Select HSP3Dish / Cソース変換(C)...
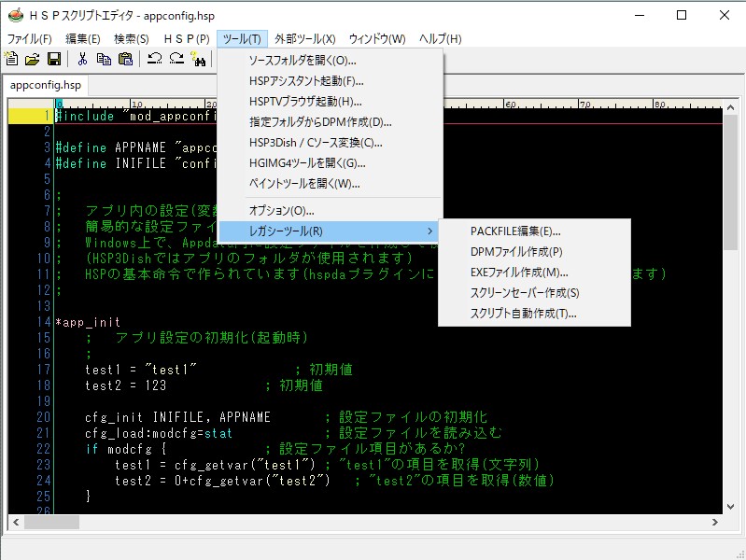This screenshot has height=560, width=746. (331, 142)
